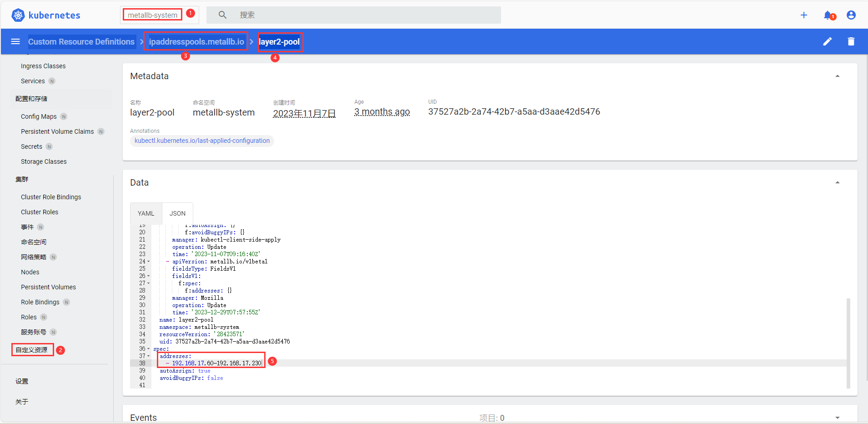Open Config Maps in sidebar
Viewport: 868px width, 424px height.
click(39, 116)
